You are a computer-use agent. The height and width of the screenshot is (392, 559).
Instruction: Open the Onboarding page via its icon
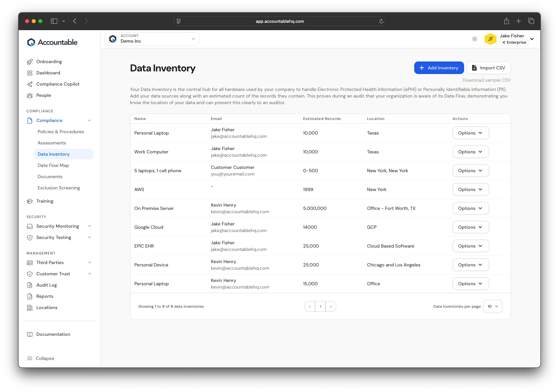coord(30,61)
